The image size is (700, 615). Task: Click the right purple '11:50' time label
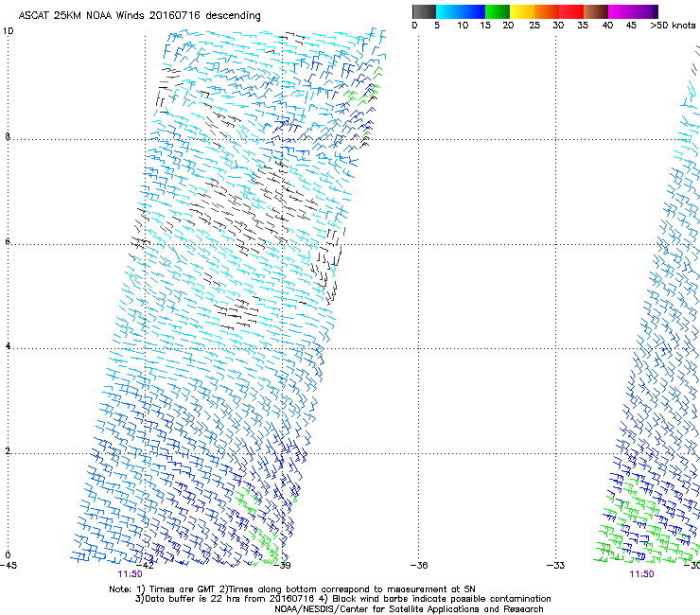click(x=641, y=574)
